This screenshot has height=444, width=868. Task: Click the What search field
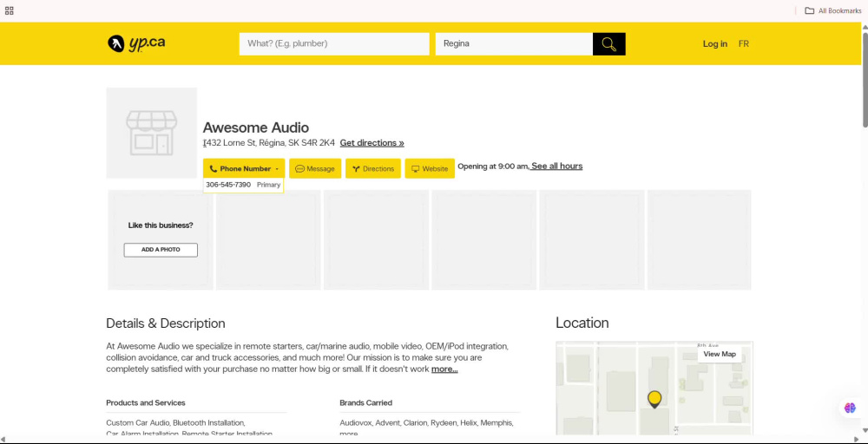(x=334, y=43)
